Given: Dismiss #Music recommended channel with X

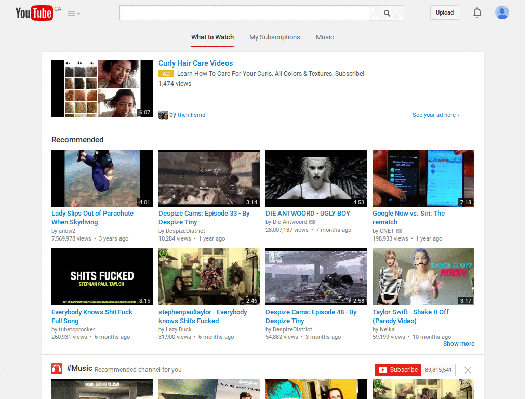Looking at the screenshot, I should (x=468, y=370).
